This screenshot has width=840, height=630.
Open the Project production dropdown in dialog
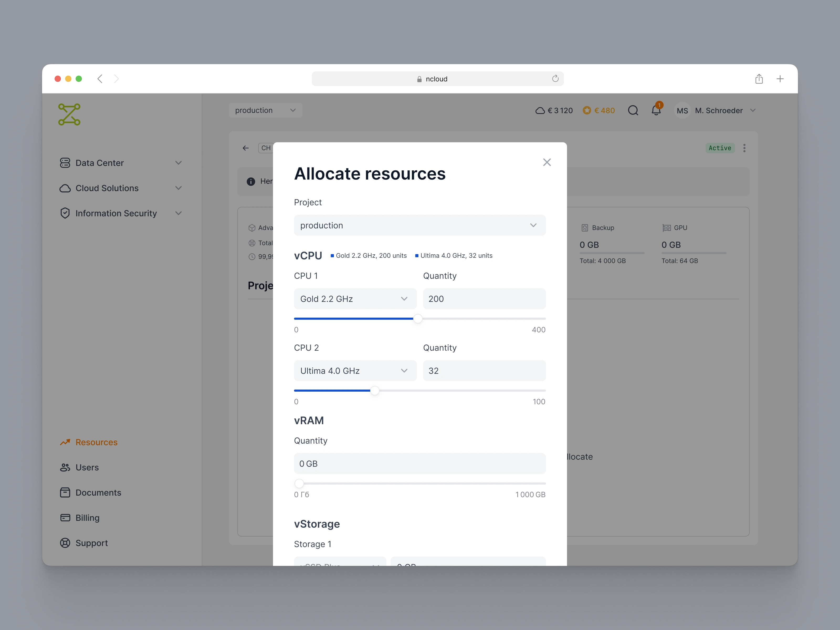click(x=420, y=225)
